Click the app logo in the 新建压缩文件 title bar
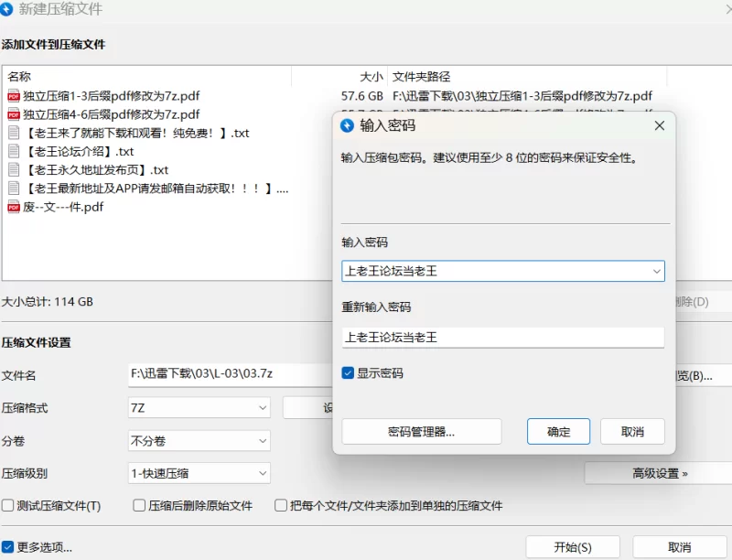The height and width of the screenshot is (560, 732). point(6,9)
